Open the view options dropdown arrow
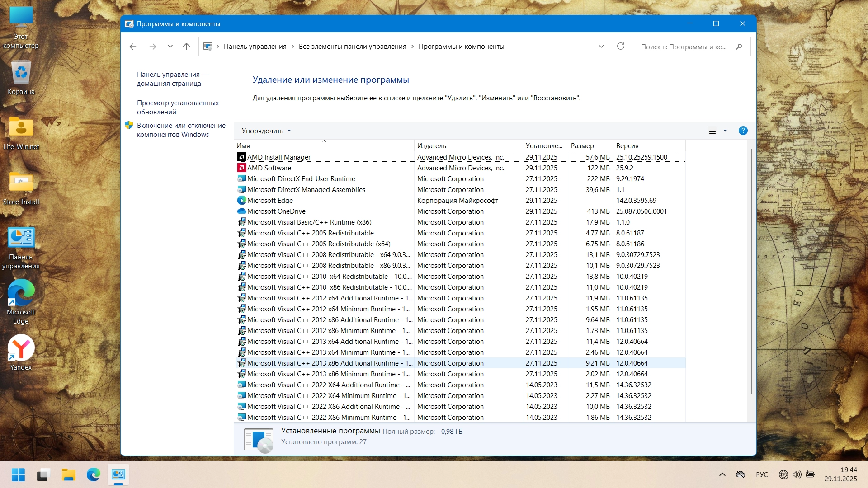 tap(725, 131)
